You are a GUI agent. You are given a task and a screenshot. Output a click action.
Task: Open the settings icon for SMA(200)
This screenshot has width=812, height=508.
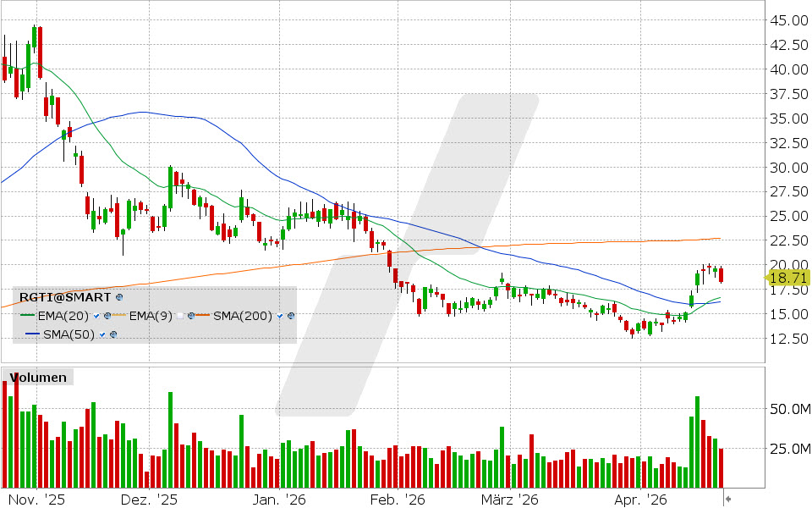pos(290,317)
